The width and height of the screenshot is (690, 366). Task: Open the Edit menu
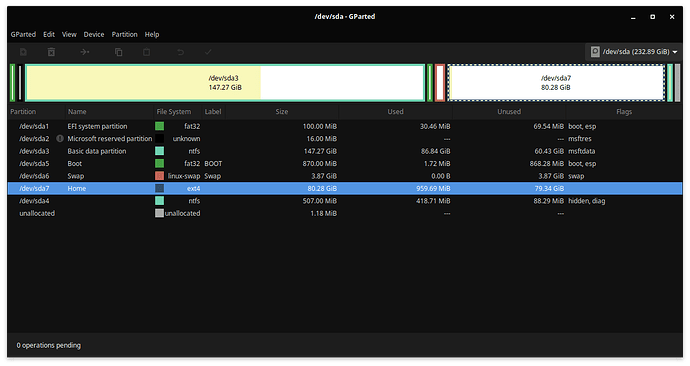(x=49, y=34)
